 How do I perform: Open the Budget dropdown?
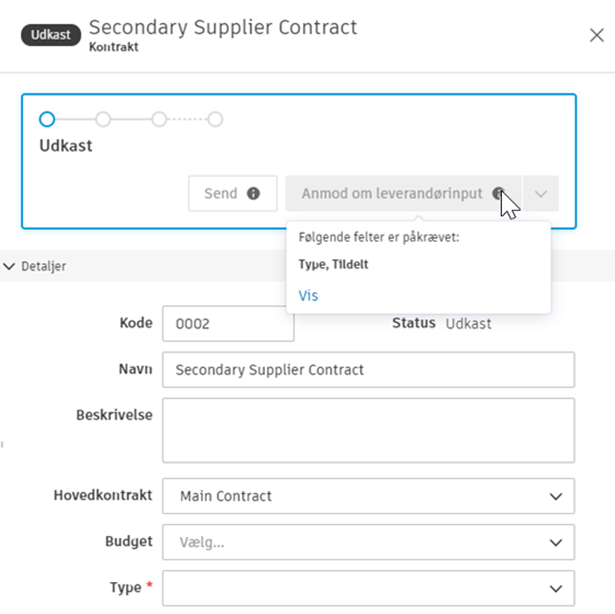click(367, 542)
